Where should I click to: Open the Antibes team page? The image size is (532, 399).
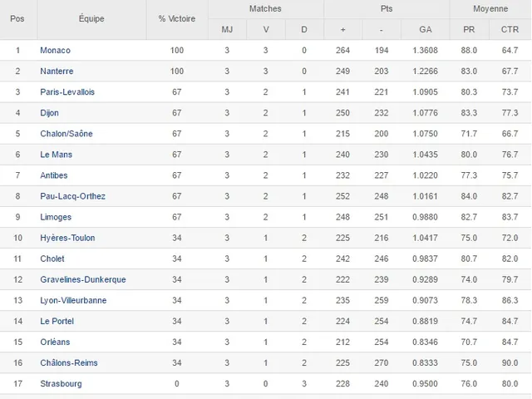pyautogui.click(x=54, y=175)
